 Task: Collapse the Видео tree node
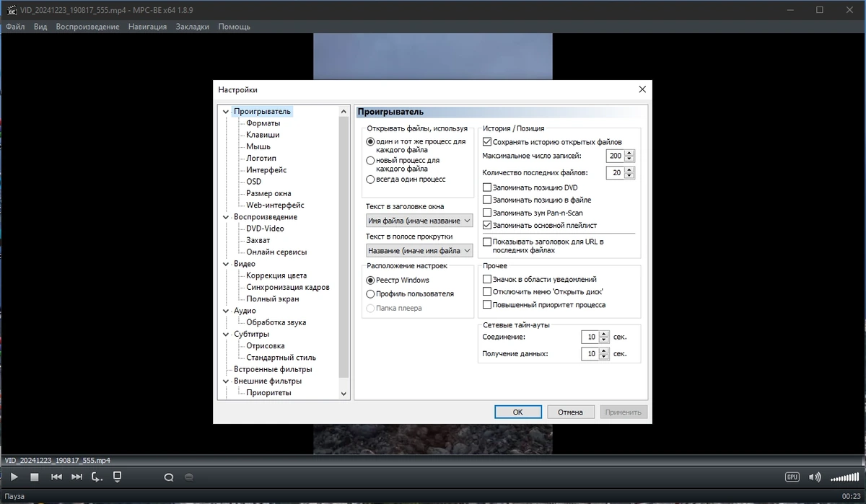pyautogui.click(x=226, y=264)
